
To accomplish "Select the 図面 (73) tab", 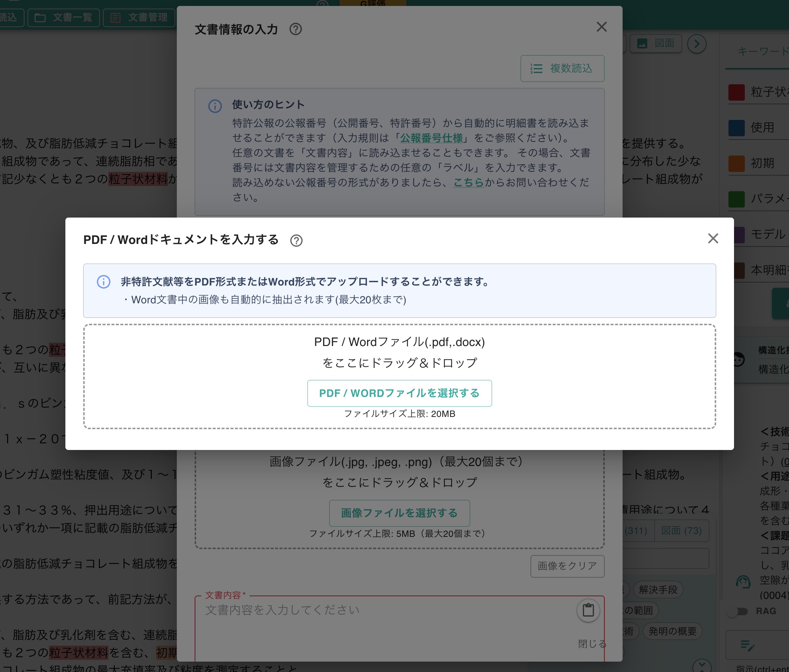I will click(x=681, y=531).
